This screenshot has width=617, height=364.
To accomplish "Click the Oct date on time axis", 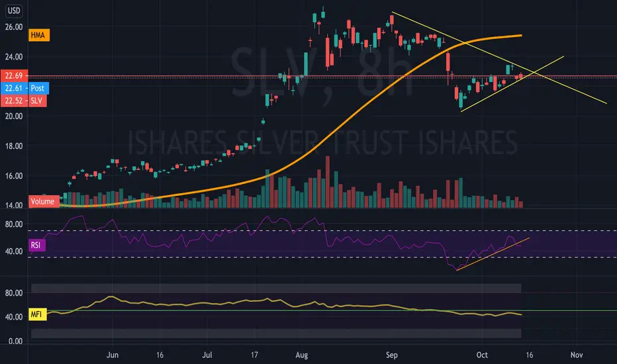I will (x=482, y=355).
